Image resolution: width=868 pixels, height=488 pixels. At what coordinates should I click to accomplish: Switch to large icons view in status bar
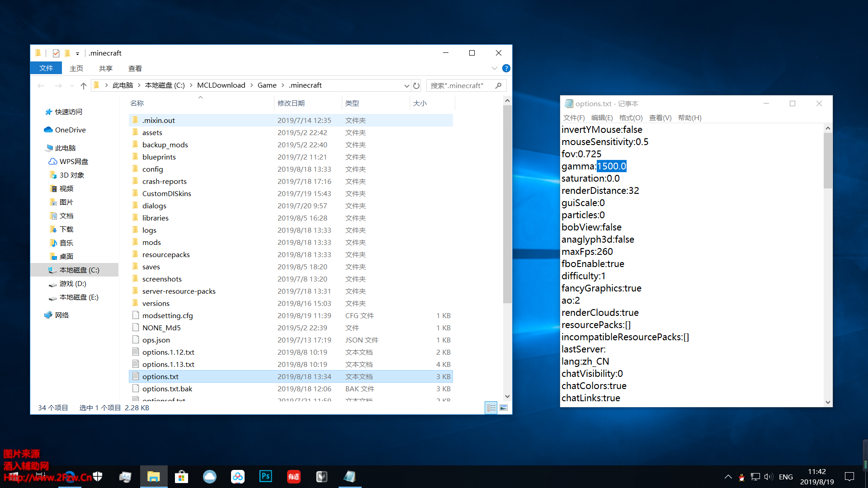503,408
